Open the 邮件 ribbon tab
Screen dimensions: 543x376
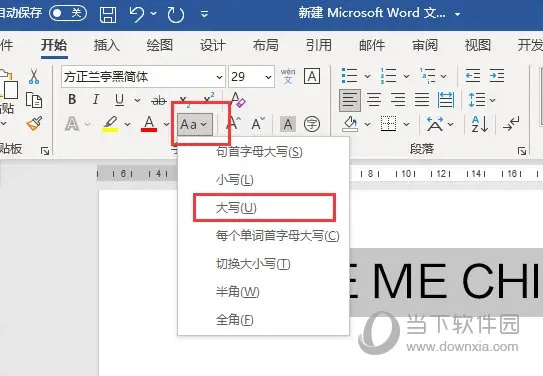pyautogui.click(x=372, y=45)
